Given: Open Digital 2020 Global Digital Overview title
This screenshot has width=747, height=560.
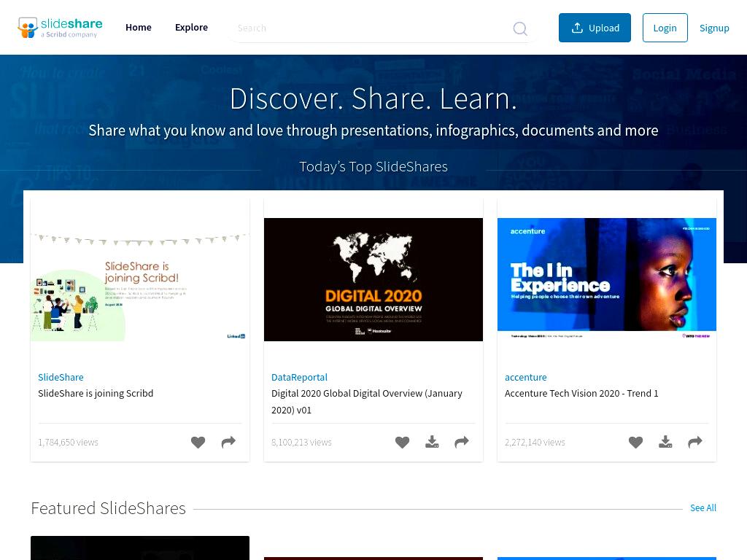Looking at the screenshot, I should click(367, 402).
